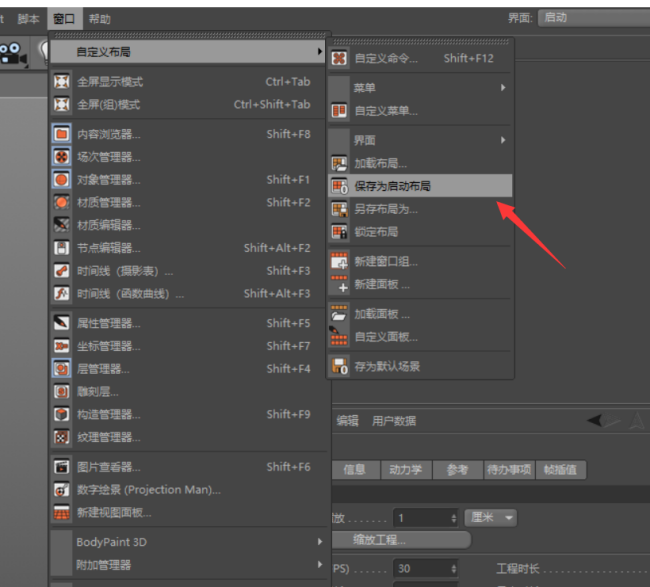Open the 厘米 unit dropdown
Viewport: 650px width, 587px height.
[491, 518]
